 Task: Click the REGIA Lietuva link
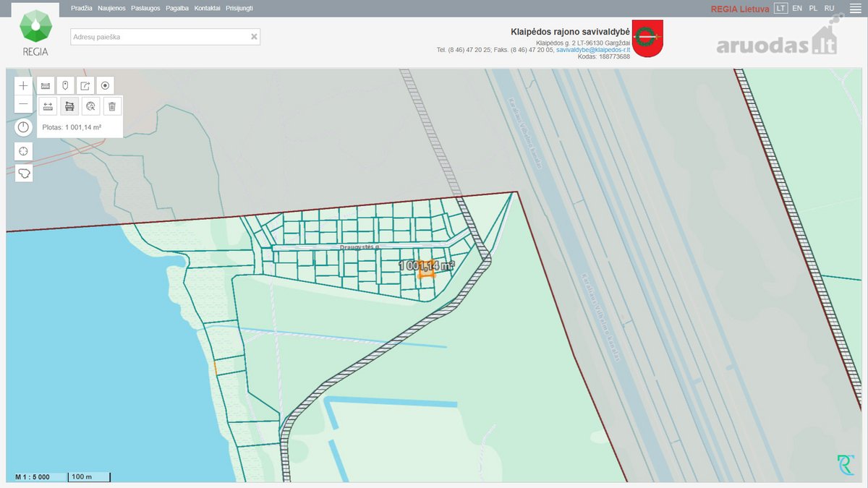point(740,9)
